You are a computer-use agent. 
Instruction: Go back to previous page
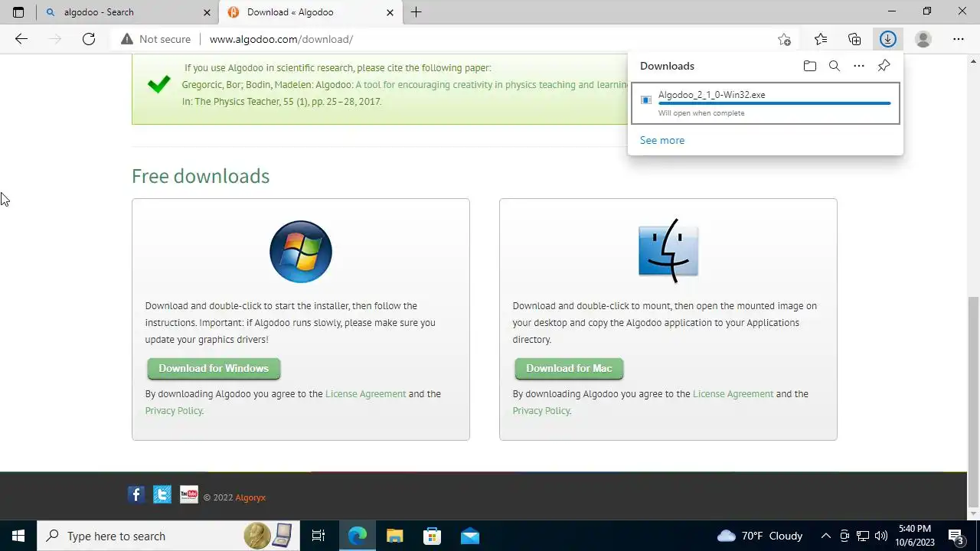coord(21,39)
